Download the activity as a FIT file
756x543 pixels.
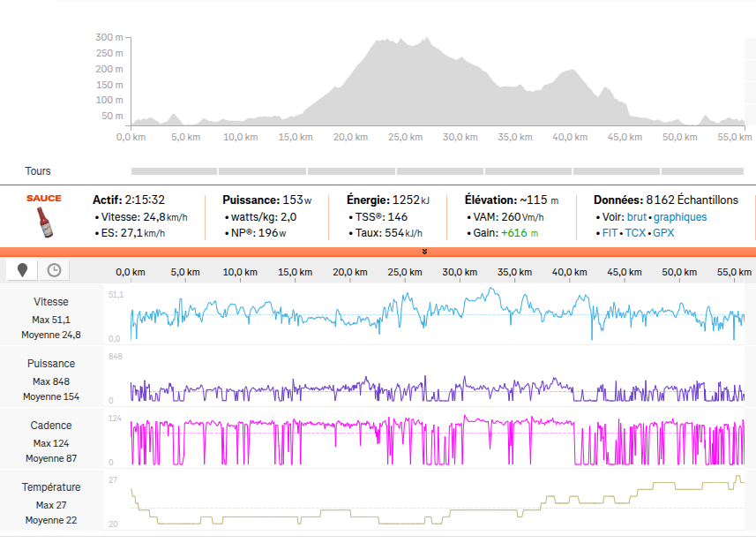(x=609, y=233)
